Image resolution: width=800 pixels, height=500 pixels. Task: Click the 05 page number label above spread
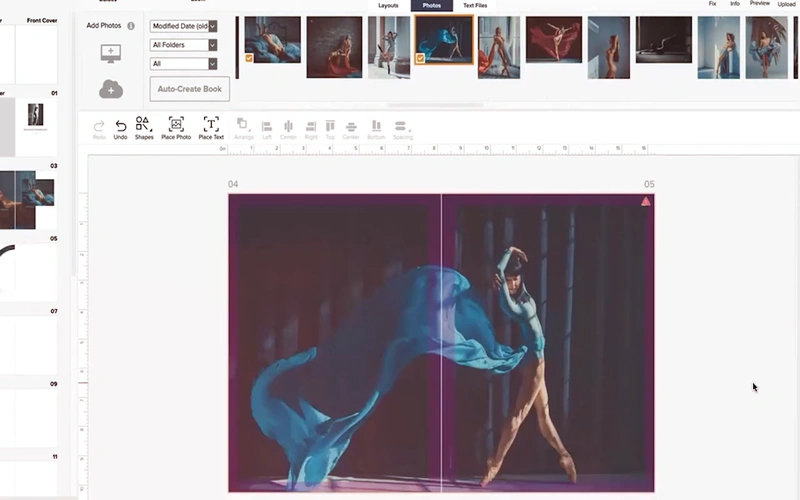tap(649, 184)
